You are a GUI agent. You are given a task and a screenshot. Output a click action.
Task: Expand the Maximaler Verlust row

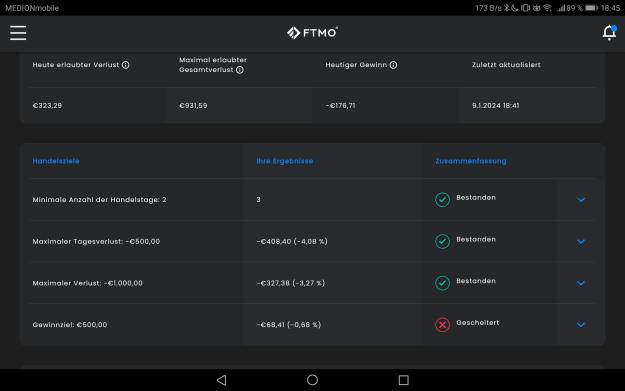tap(581, 283)
